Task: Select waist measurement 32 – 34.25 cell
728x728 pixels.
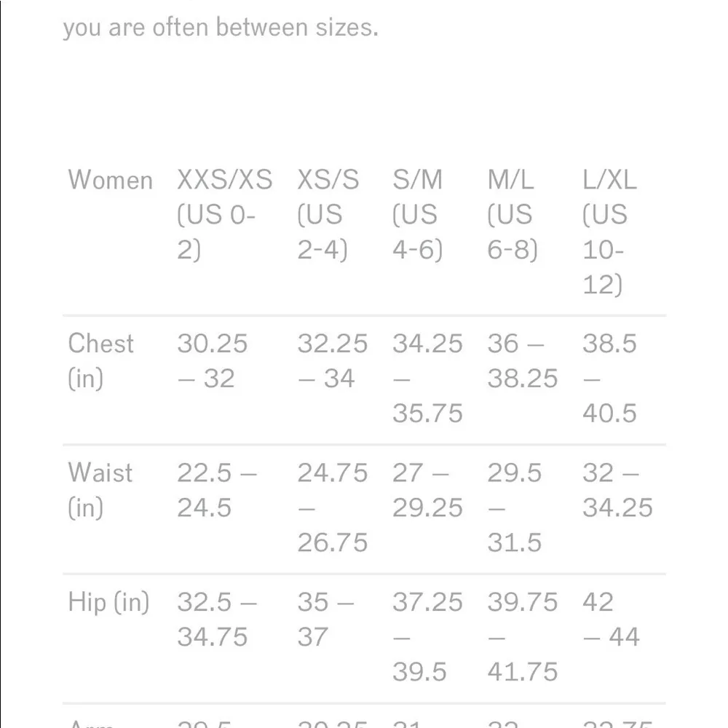Action: click(617, 490)
